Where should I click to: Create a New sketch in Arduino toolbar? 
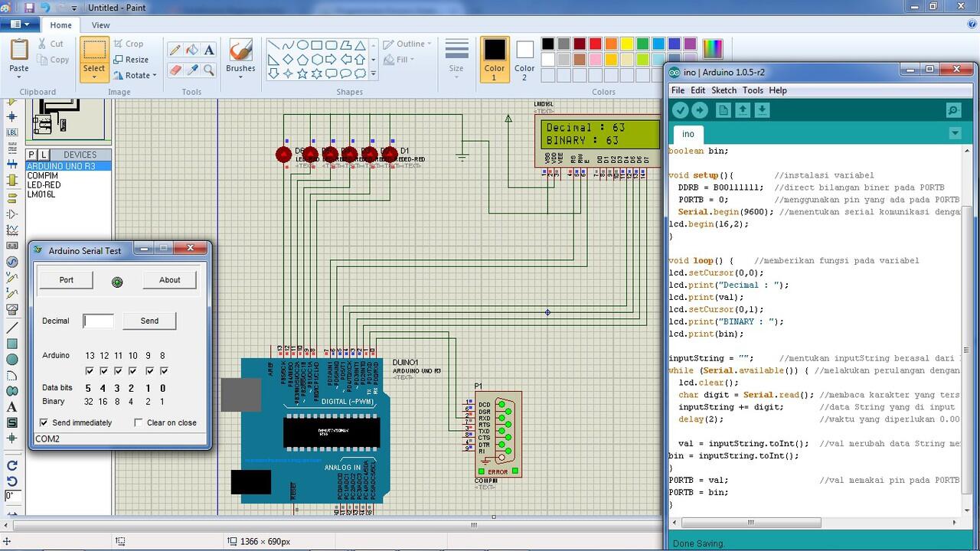[x=724, y=111]
